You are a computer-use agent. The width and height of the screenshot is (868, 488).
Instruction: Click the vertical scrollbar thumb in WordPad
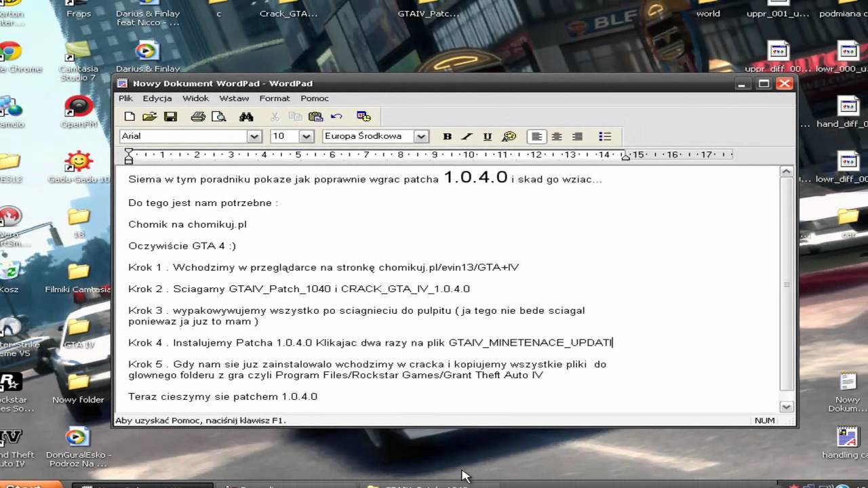tap(787, 285)
